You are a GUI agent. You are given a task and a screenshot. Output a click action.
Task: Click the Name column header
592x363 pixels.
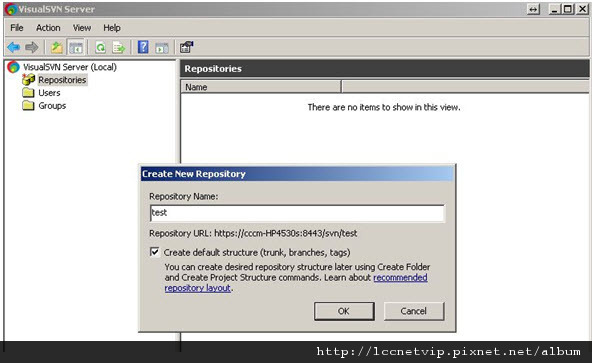pos(261,87)
